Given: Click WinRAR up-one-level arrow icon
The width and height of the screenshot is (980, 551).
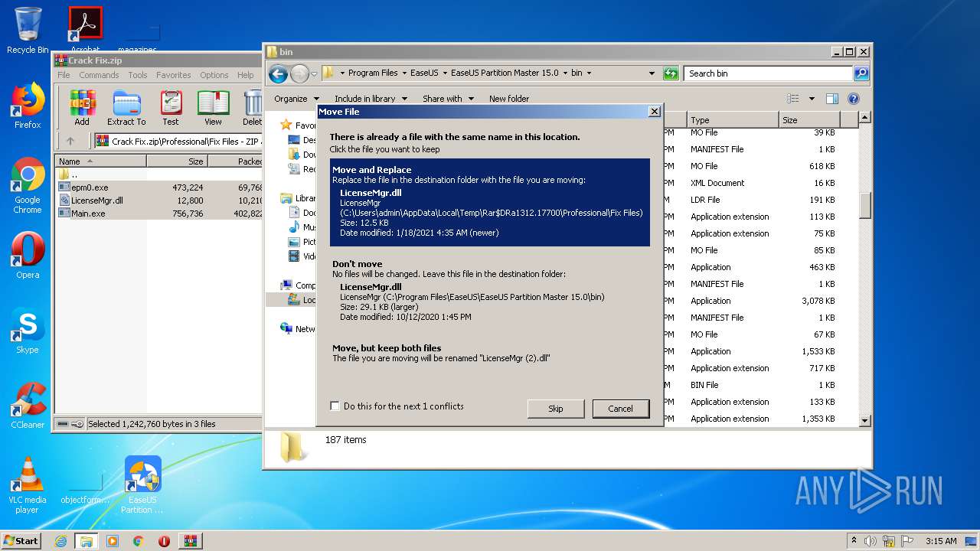Looking at the screenshot, I should (x=70, y=141).
